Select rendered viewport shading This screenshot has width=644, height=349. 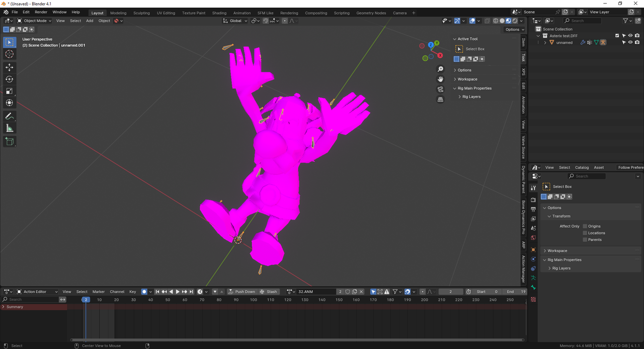tap(515, 21)
